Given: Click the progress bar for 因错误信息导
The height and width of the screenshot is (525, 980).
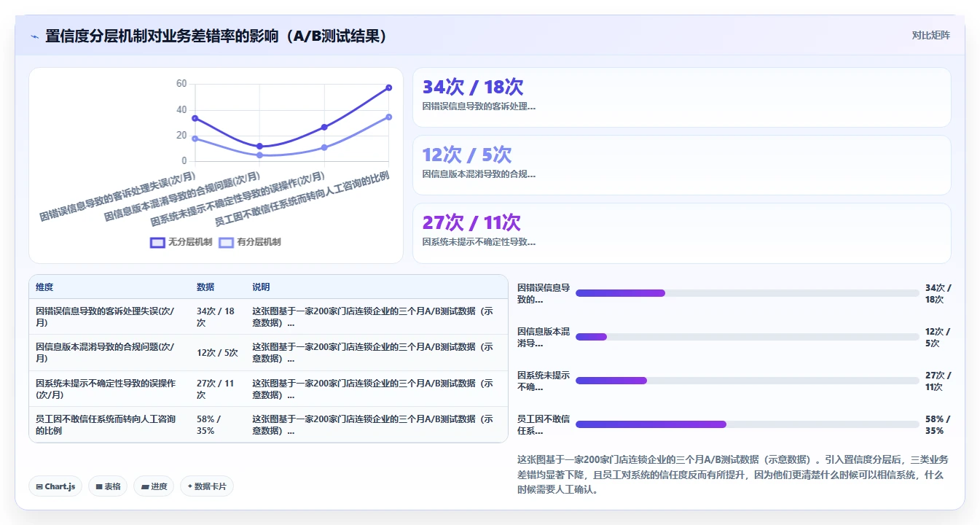Looking at the screenshot, I should pyautogui.click(x=747, y=293).
